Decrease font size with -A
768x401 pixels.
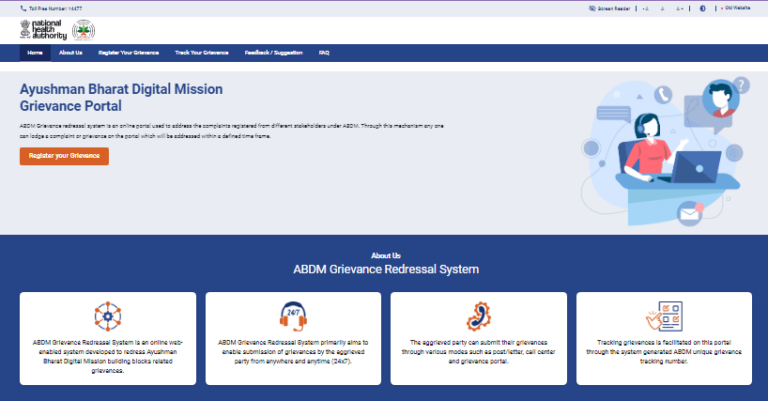(645, 8)
